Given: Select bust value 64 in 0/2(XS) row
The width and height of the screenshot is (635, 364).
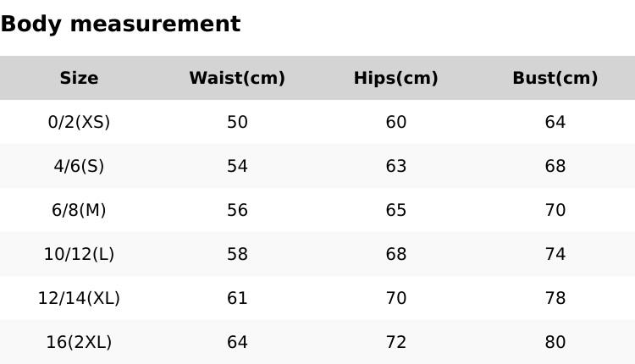Looking at the screenshot, I should tap(555, 123).
